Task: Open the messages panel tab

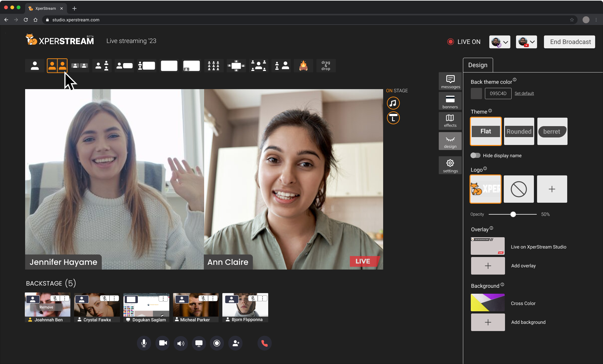Action: click(x=450, y=82)
